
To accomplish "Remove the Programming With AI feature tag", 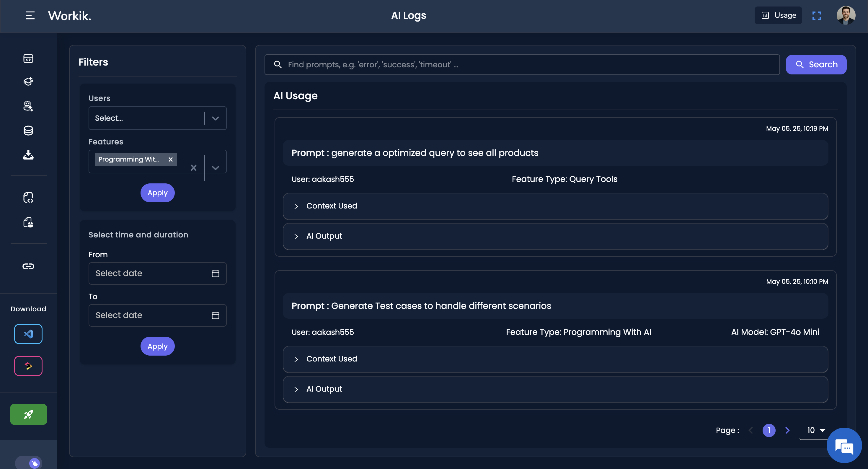I will (171, 159).
